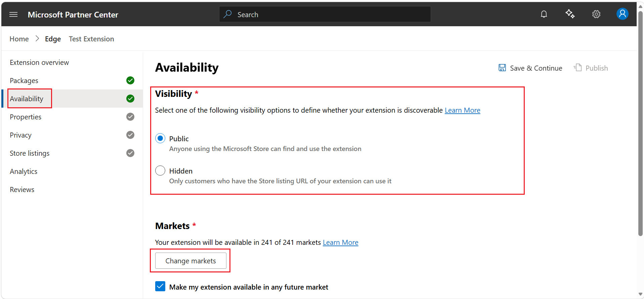644x299 pixels.
Task: Go to Home breadcrumb
Action: [19, 39]
